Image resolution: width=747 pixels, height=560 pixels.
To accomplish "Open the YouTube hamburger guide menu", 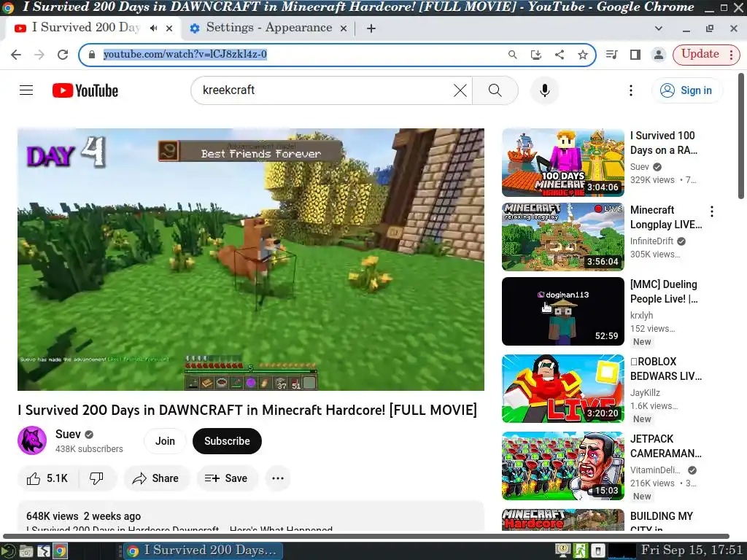I will point(26,90).
